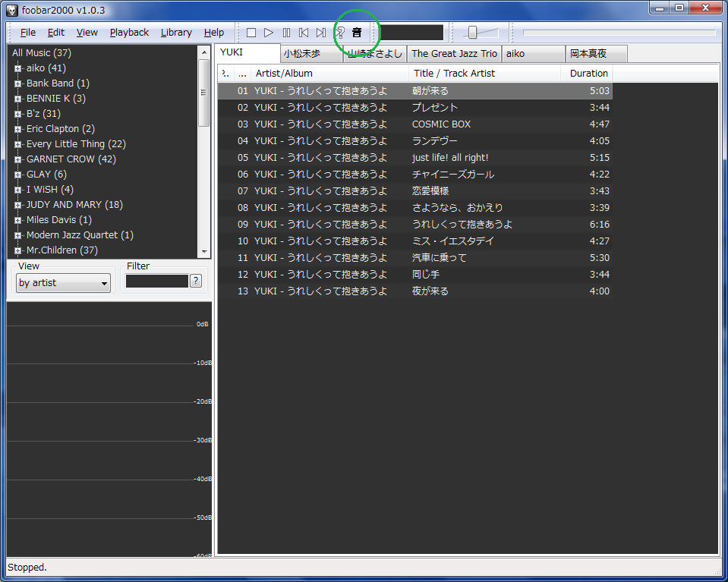Adjust the volume slider knob
Screen dimensions: 728x582
click(472, 33)
